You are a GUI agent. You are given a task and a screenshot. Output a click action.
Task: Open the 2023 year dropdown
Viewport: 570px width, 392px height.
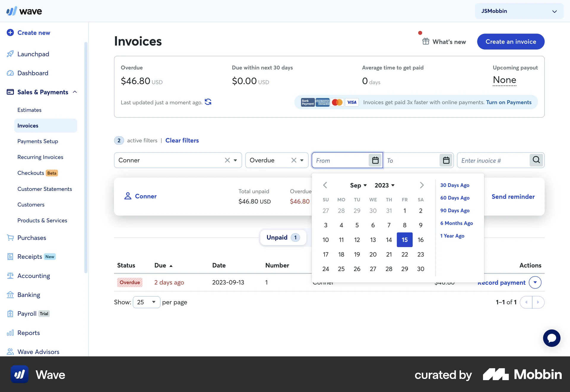(x=384, y=185)
